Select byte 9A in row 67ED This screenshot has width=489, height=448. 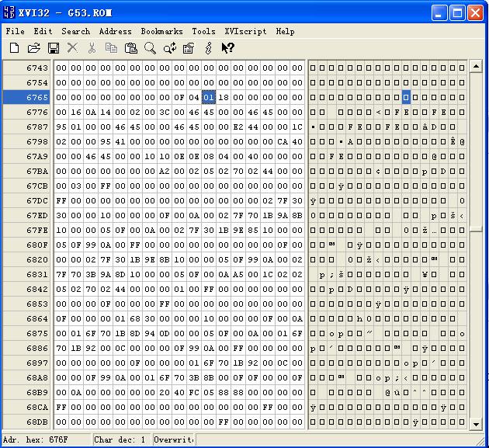pos(283,215)
